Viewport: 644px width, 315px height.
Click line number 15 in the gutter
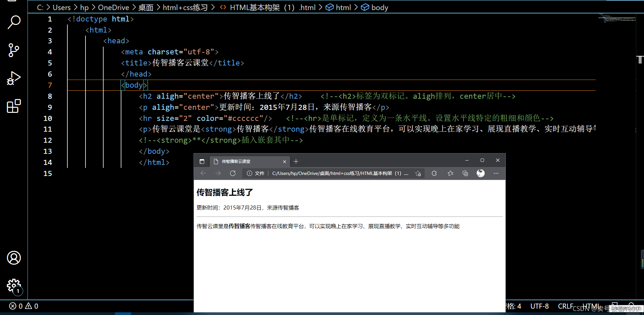click(x=48, y=173)
